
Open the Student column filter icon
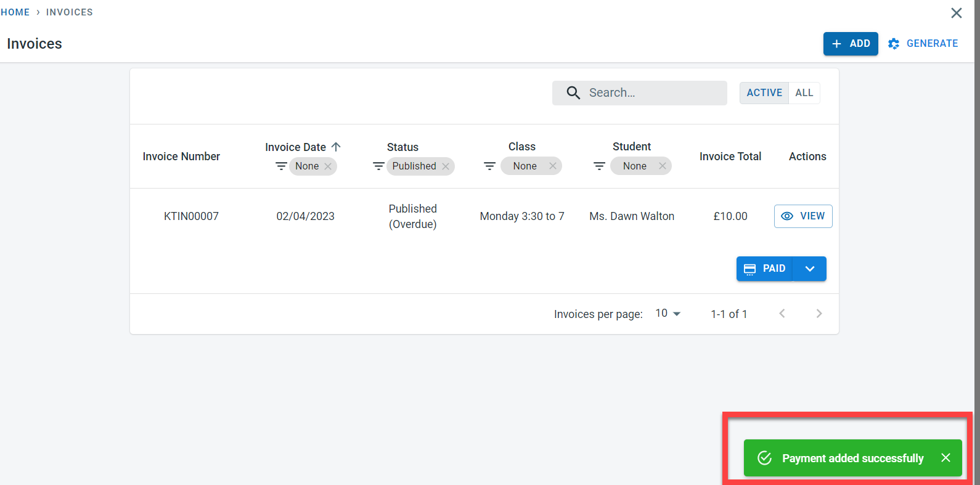tap(599, 166)
